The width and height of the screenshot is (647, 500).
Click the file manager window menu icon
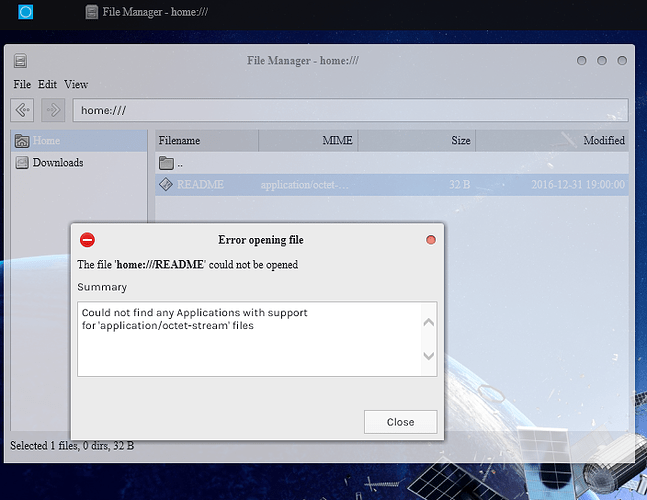pyautogui.click(x=20, y=61)
